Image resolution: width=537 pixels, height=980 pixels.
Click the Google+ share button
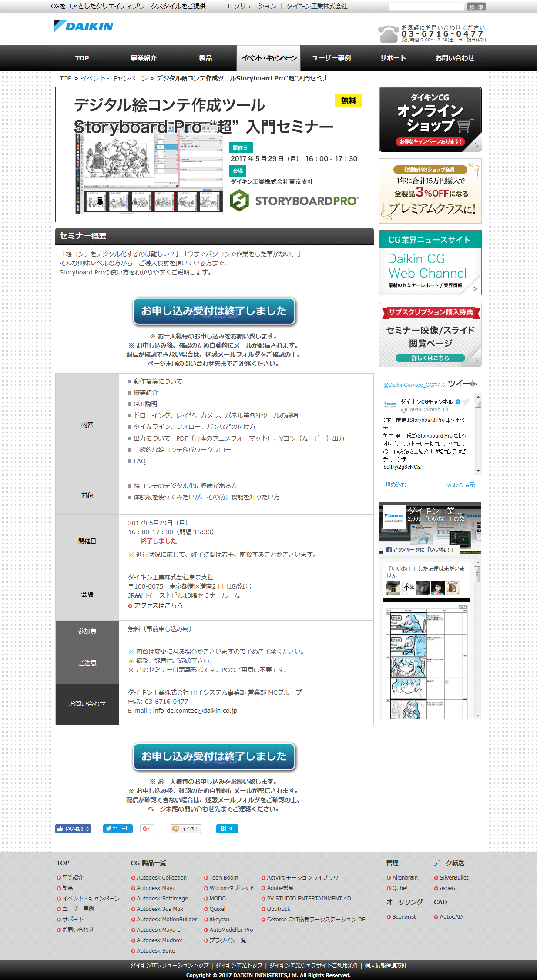[147, 829]
